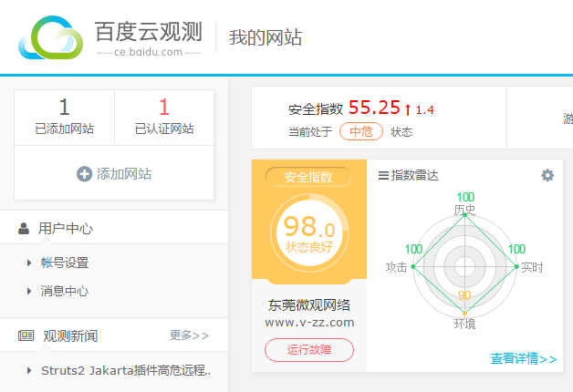Expand the 消息中心 arrow
Viewport: 573px width, 392px height.
pyautogui.click(x=29, y=291)
